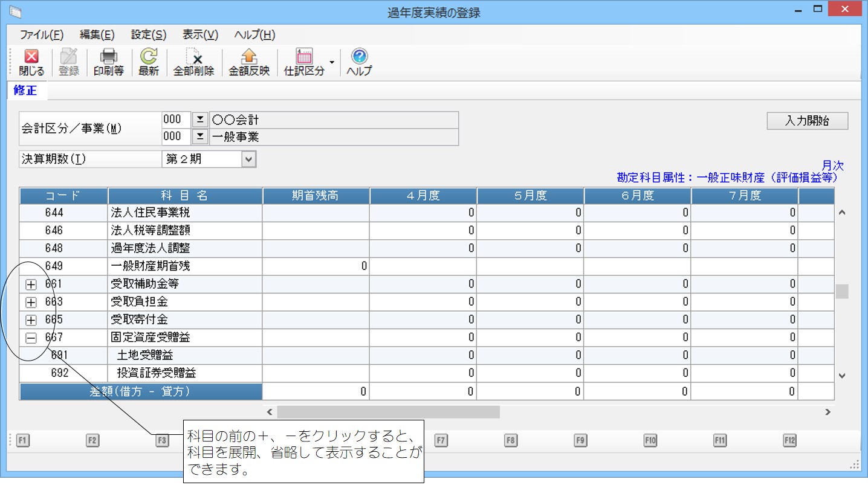Expand the 663 受取負担金 row
The width and height of the screenshot is (868, 485).
31,303
